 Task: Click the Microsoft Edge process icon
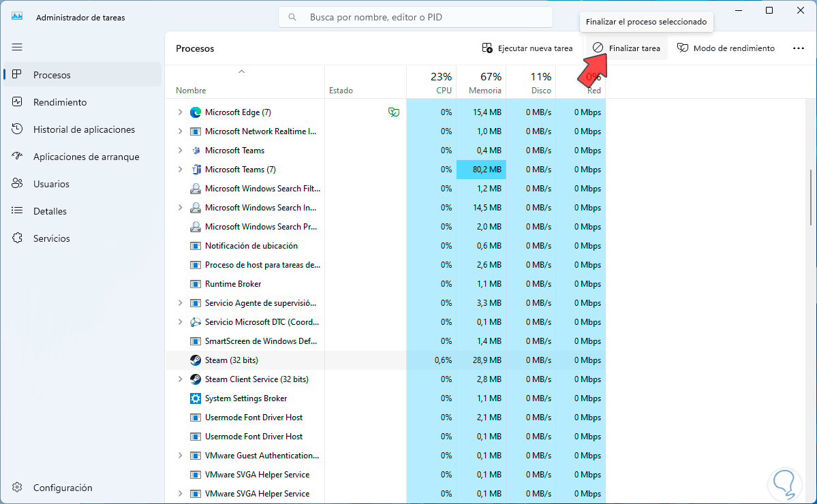click(x=196, y=112)
